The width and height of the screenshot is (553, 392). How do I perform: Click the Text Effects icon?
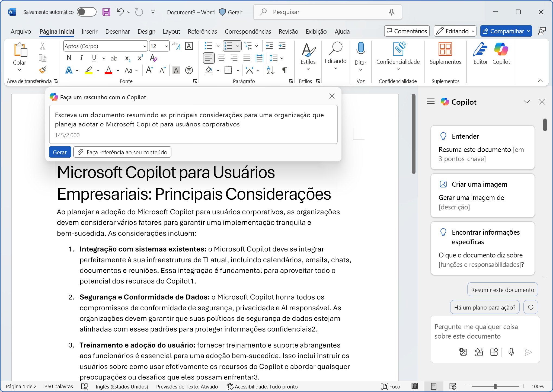click(69, 70)
